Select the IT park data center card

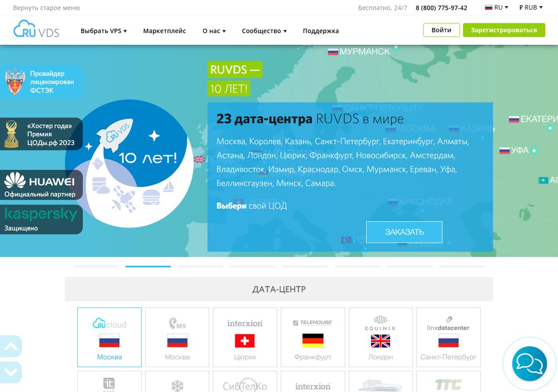109,381
